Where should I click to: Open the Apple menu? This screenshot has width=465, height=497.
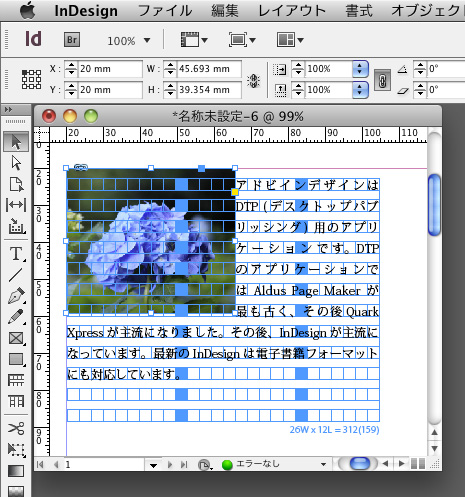(x=27, y=10)
